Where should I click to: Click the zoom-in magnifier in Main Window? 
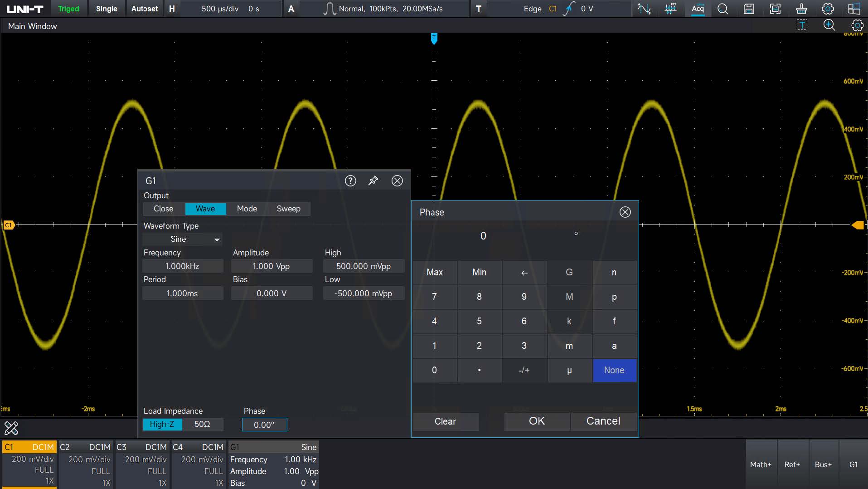[829, 25]
